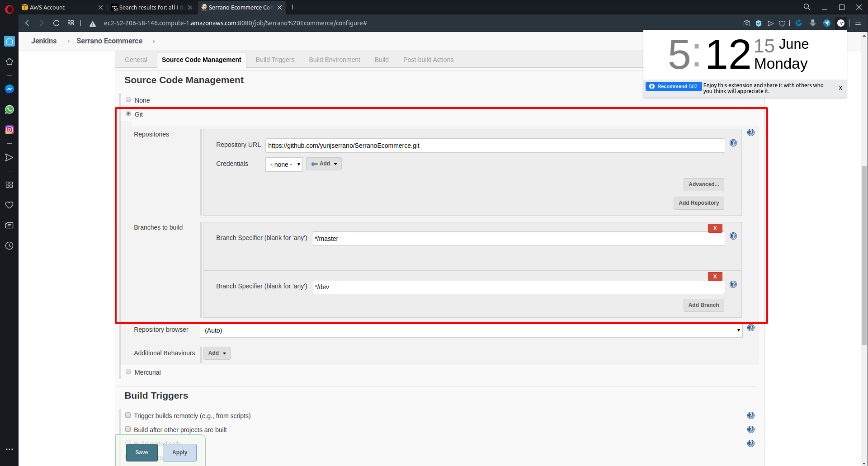Open the home icon in Opera sidebar
The height and width of the screenshot is (466, 868).
[9, 41]
